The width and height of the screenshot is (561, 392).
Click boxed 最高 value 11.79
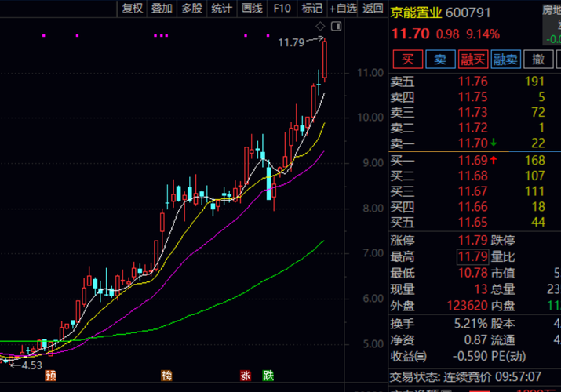point(473,256)
